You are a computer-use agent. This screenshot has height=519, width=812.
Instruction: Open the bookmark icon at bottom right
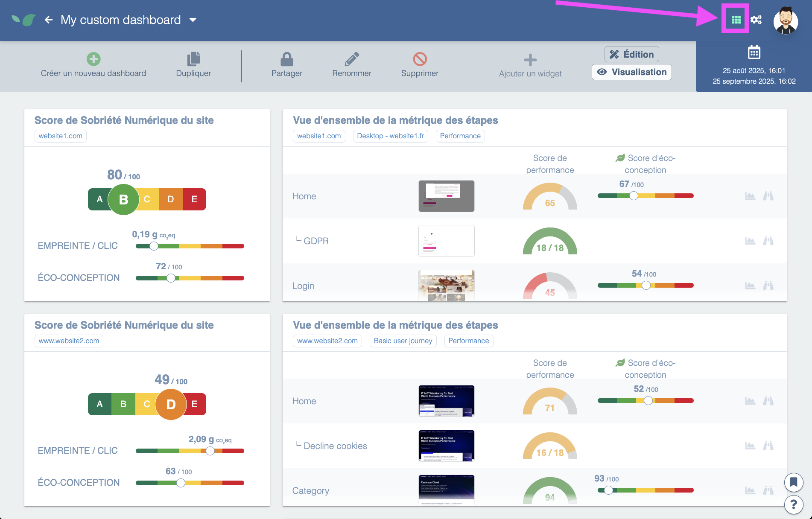tap(793, 482)
